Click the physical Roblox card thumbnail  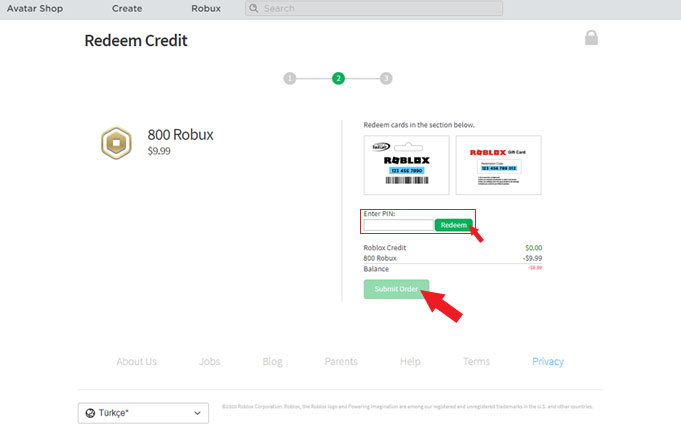pos(407,165)
